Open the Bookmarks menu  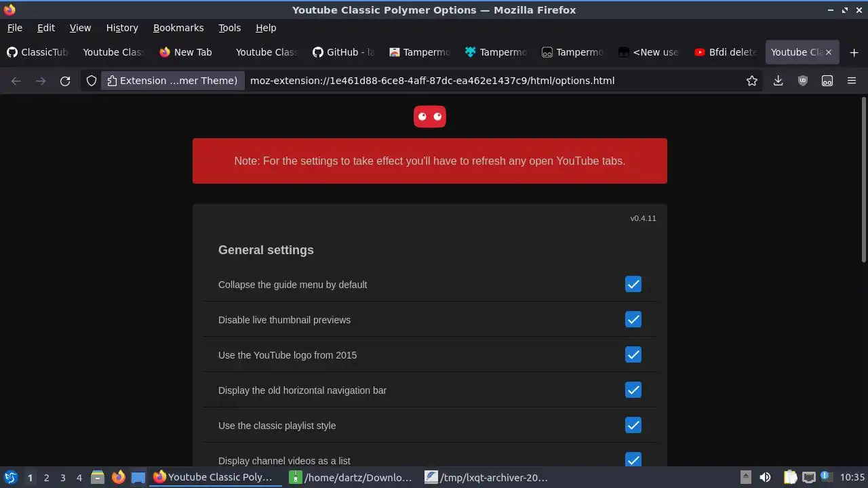click(x=178, y=28)
